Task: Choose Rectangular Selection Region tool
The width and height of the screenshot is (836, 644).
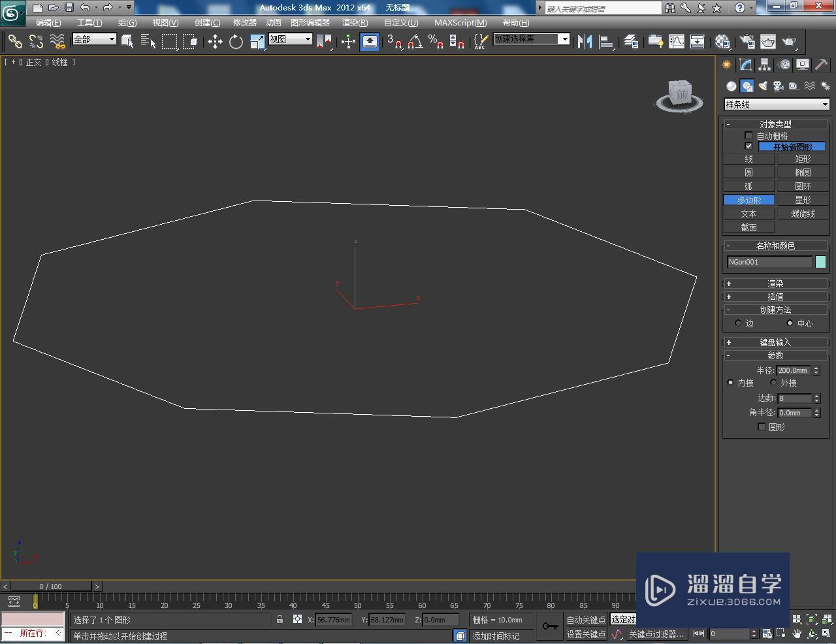Action: 170,41
